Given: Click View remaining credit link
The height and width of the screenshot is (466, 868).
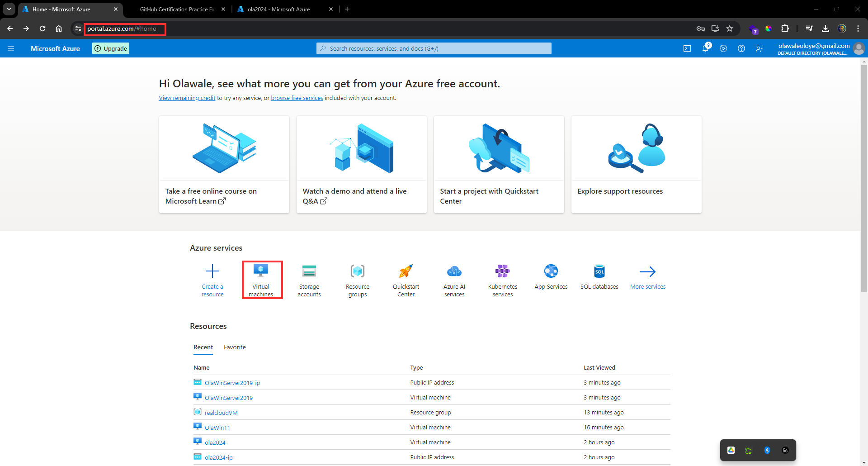Looking at the screenshot, I should pyautogui.click(x=187, y=98).
